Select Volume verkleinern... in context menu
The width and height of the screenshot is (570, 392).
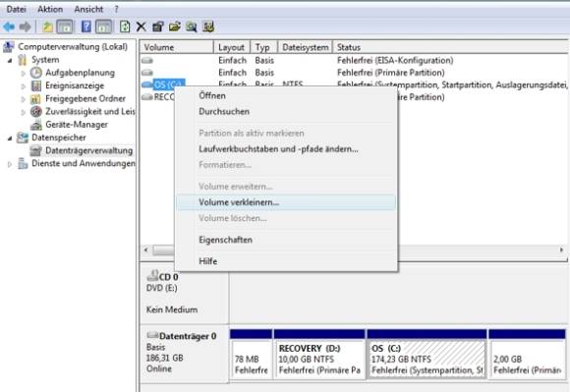(x=286, y=202)
